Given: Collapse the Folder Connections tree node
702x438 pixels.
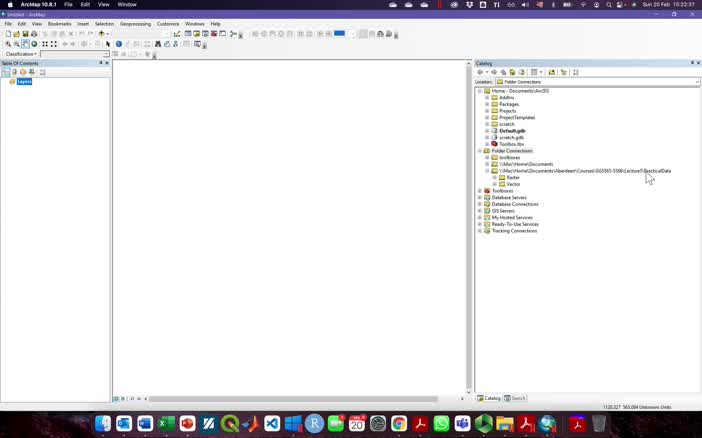Looking at the screenshot, I should [x=480, y=151].
